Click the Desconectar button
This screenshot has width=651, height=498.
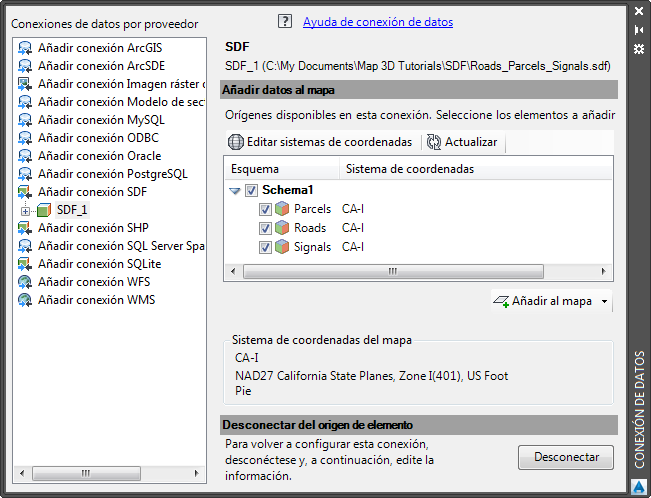click(x=565, y=457)
